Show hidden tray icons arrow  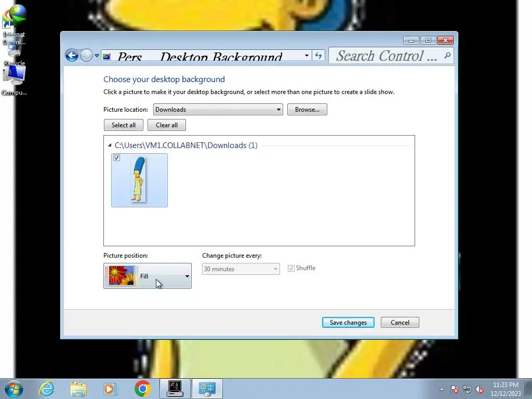[442, 389]
